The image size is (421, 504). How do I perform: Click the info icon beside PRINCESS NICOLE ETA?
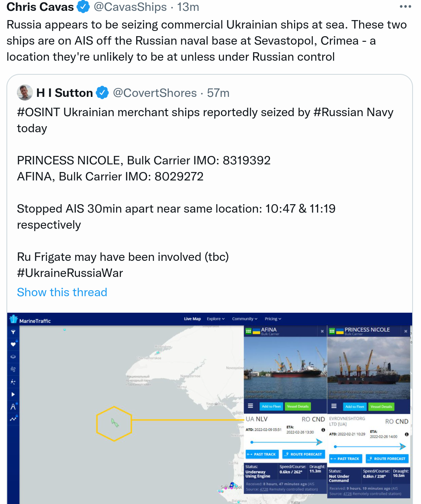point(407,434)
